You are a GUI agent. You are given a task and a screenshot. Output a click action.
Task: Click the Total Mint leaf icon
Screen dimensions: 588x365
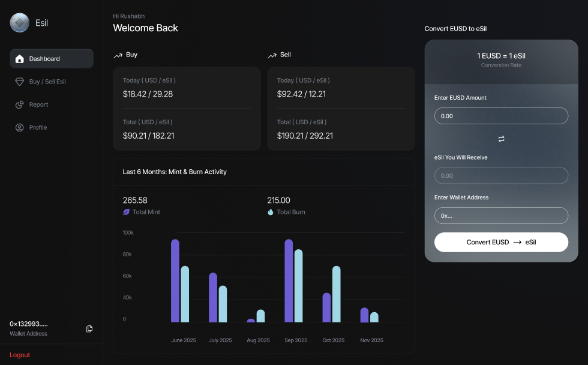(x=127, y=212)
